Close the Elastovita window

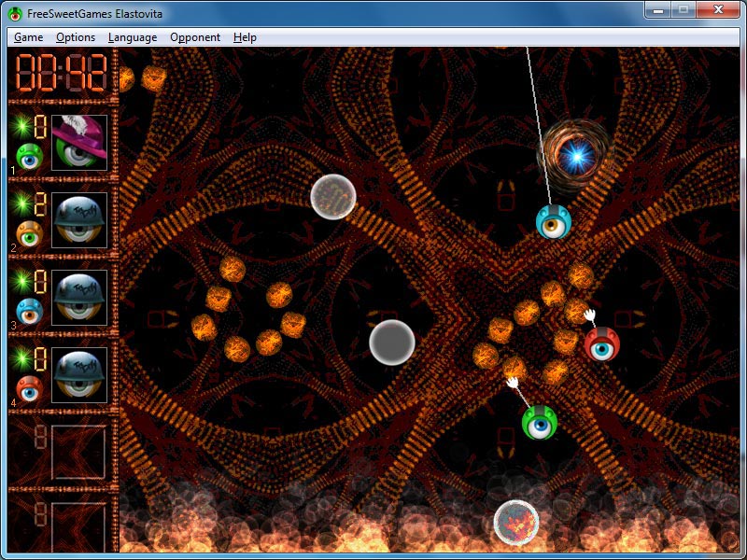pyautogui.click(x=718, y=9)
